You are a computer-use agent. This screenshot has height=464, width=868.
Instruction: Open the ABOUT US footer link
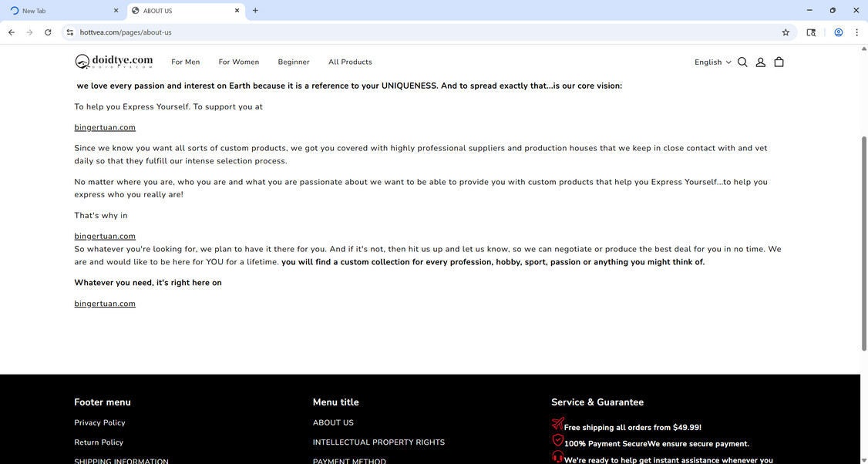point(333,422)
